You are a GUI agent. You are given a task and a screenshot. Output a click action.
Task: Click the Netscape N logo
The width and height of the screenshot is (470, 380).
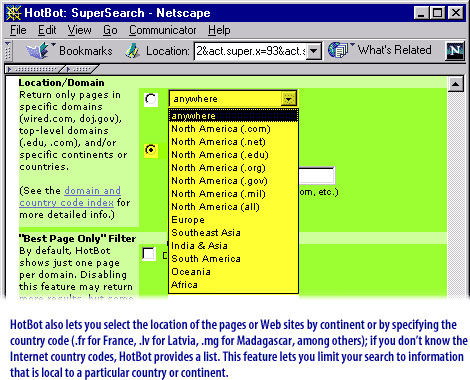coord(455,51)
